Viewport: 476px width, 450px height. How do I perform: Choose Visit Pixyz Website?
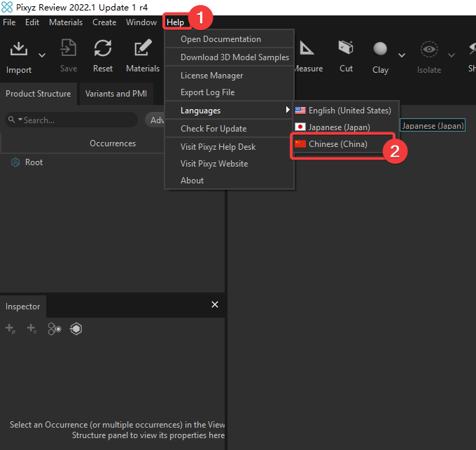point(230,164)
